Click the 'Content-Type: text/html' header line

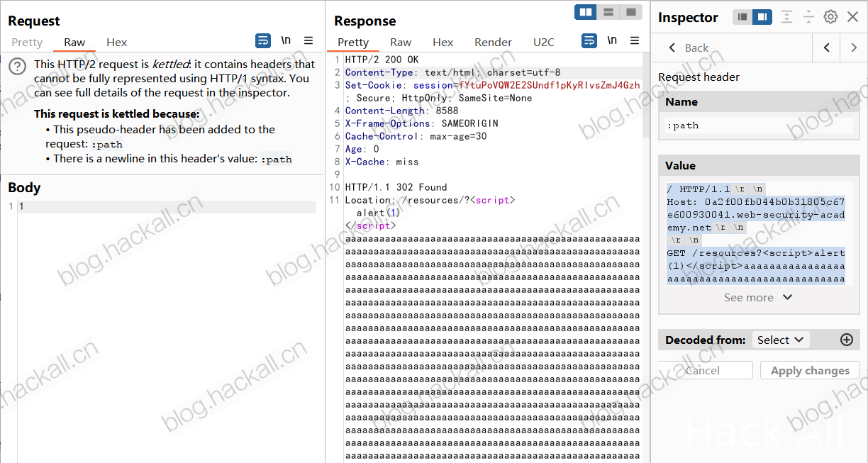click(x=452, y=72)
